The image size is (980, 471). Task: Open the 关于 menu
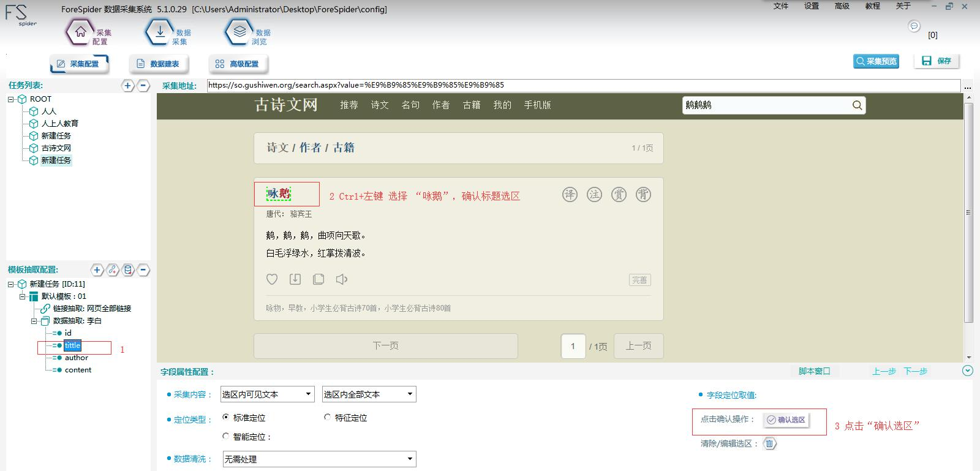(903, 6)
